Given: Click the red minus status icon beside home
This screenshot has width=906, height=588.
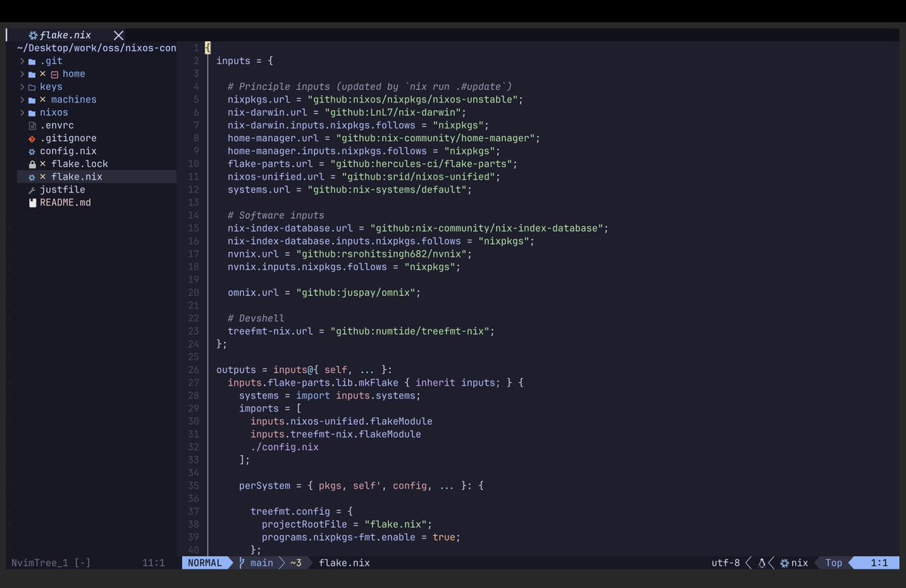Looking at the screenshot, I should [54, 75].
